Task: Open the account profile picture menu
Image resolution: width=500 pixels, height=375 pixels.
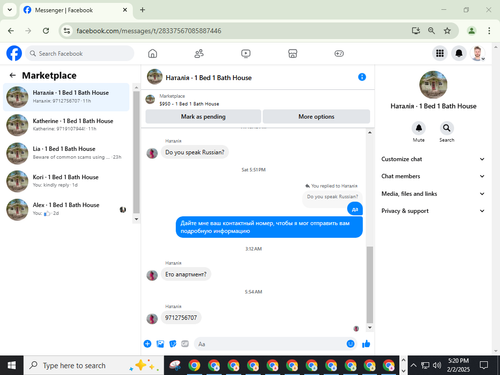Action: (477, 53)
